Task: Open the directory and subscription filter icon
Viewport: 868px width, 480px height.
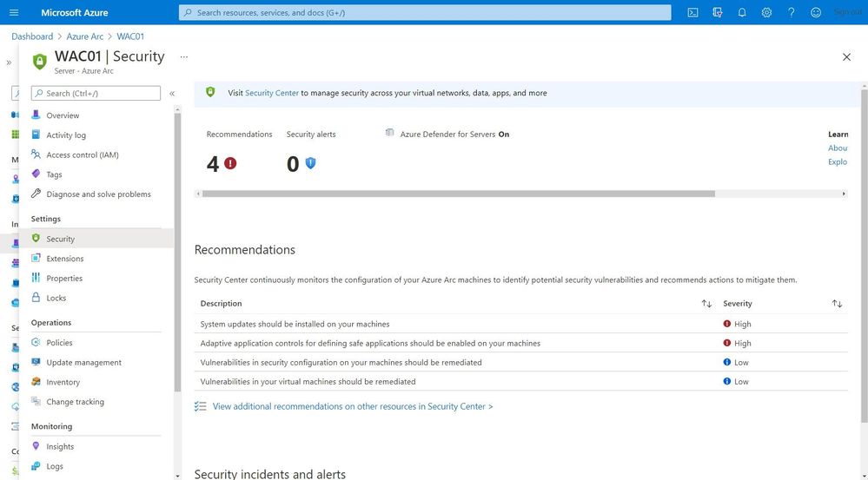Action: 718,12
